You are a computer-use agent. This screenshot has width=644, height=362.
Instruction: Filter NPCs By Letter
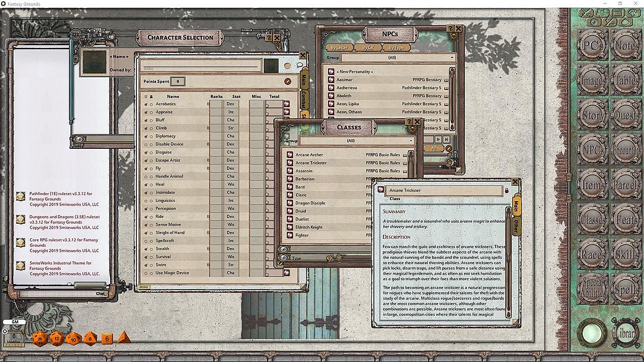pos(339,48)
